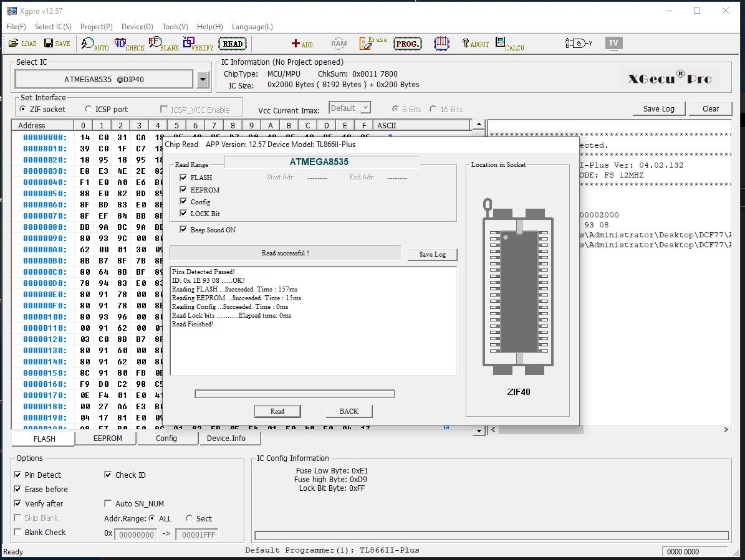745x560 pixels.
Task: Click the Chip Read progress bar
Action: pos(295,394)
